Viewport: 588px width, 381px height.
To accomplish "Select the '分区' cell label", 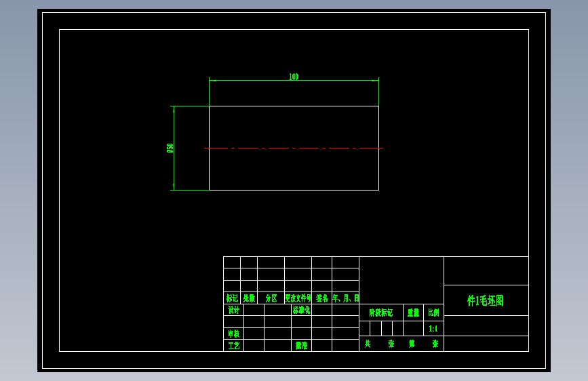I will (x=271, y=298).
